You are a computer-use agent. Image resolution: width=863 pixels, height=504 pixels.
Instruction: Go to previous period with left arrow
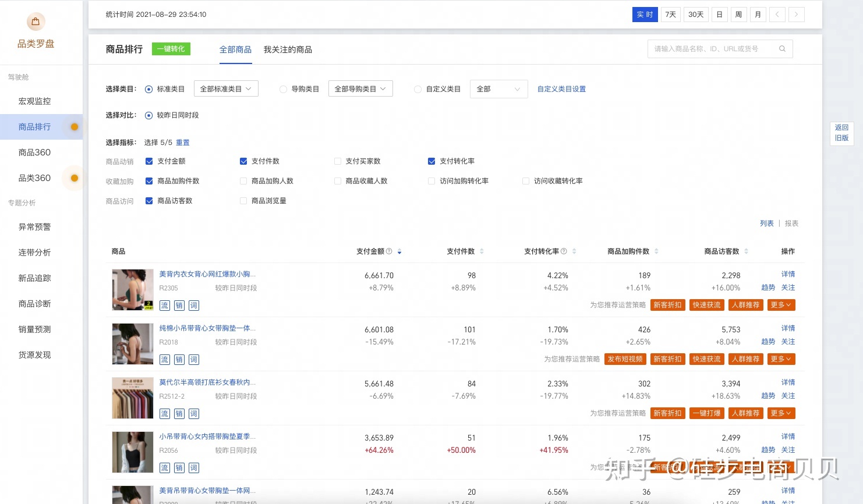click(777, 15)
